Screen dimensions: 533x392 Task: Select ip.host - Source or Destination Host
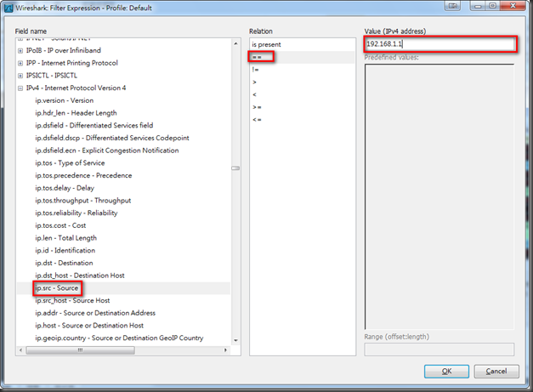[x=89, y=326]
